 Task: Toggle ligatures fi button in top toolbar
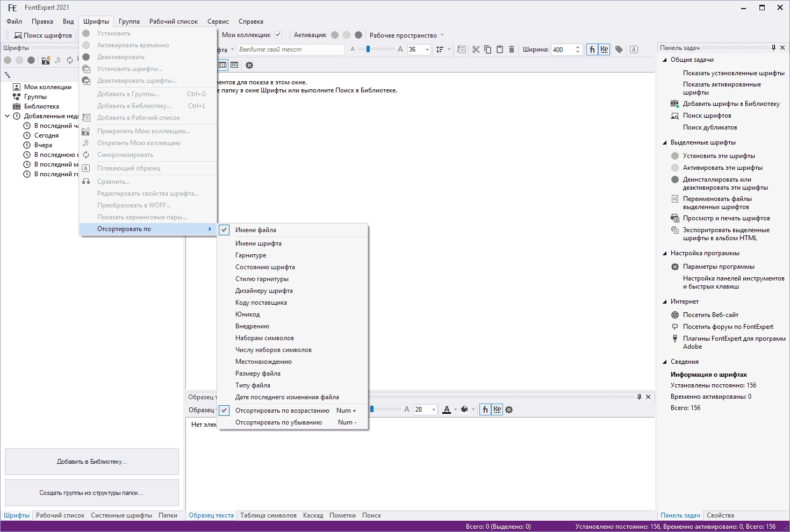tap(592, 49)
